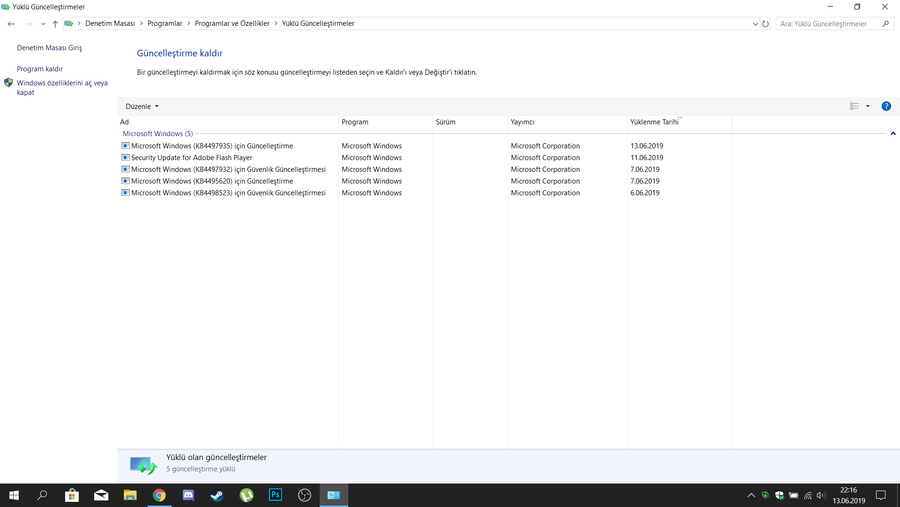The width and height of the screenshot is (900, 507).
Task: Click the Back navigation arrow
Action: click(11, 24)
